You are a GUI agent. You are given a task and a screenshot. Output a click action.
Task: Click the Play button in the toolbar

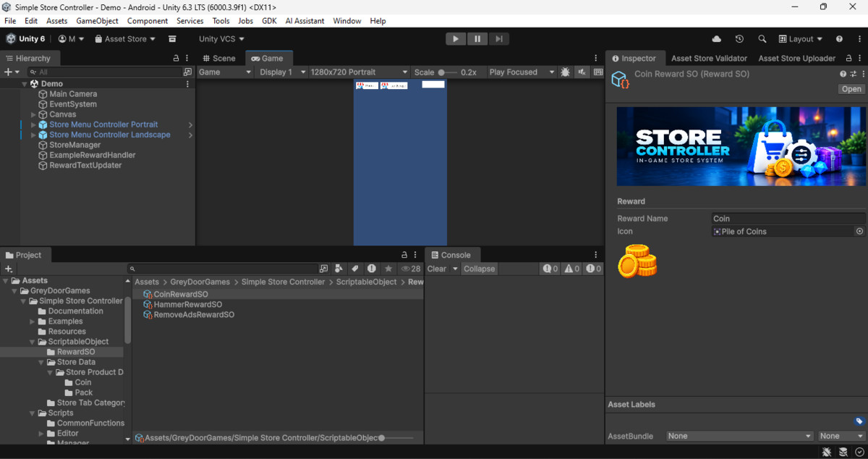click(x=455, y=39)
